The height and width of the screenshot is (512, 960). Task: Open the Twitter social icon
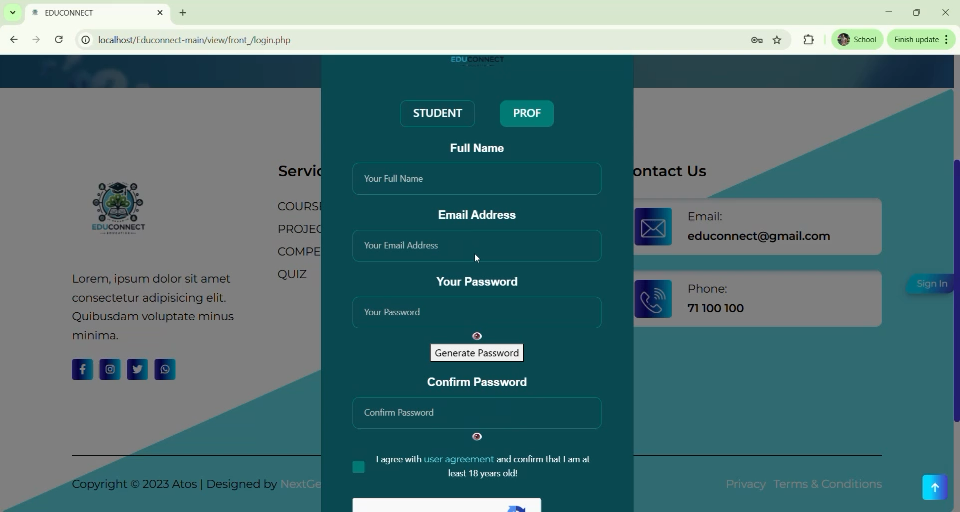point(137,370)
